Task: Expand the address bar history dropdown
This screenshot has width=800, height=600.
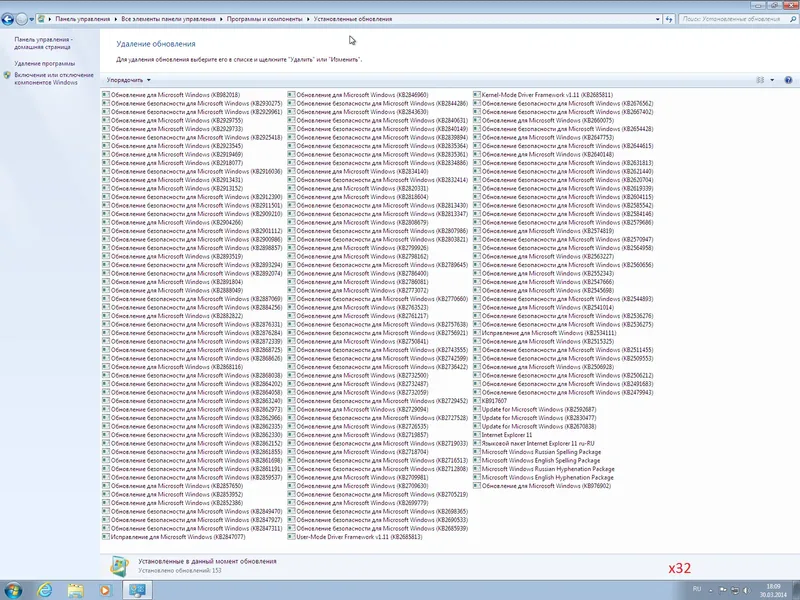Action: [657, 19]
